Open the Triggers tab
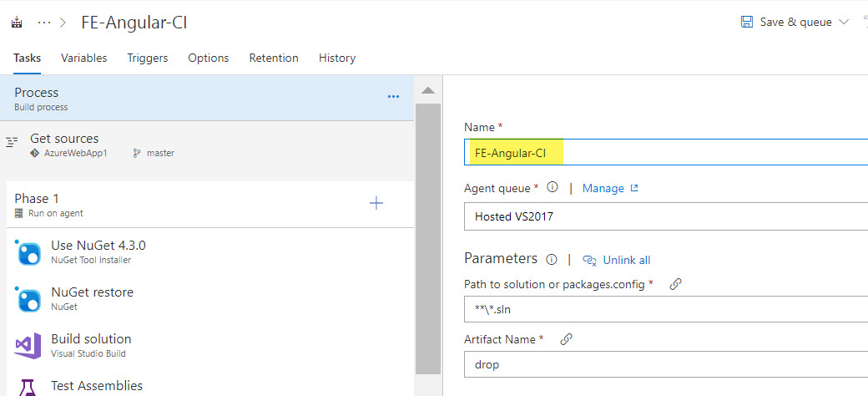 [x=147, y=58]
